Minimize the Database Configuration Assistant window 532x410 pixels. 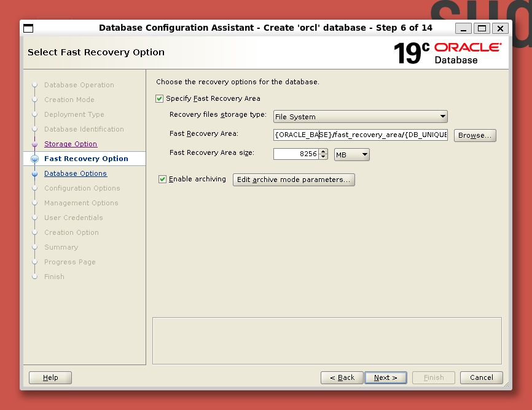(x=464, y=28)
